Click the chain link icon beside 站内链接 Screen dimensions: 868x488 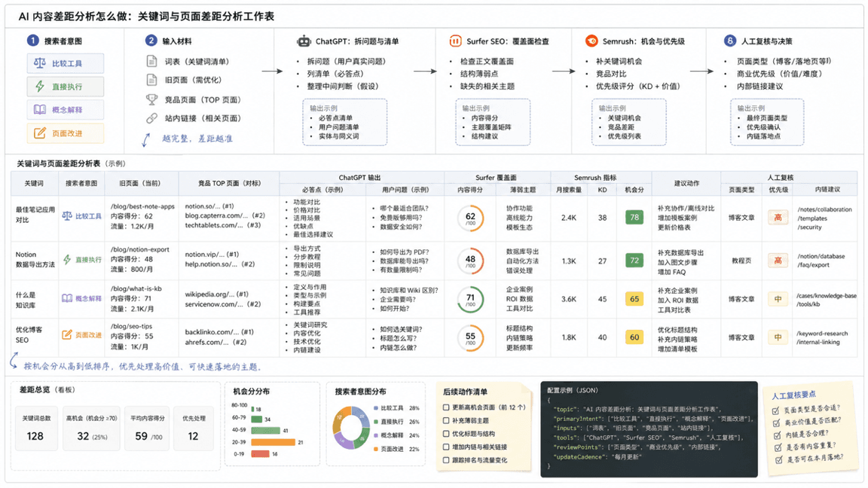click(x=151, y=117)
